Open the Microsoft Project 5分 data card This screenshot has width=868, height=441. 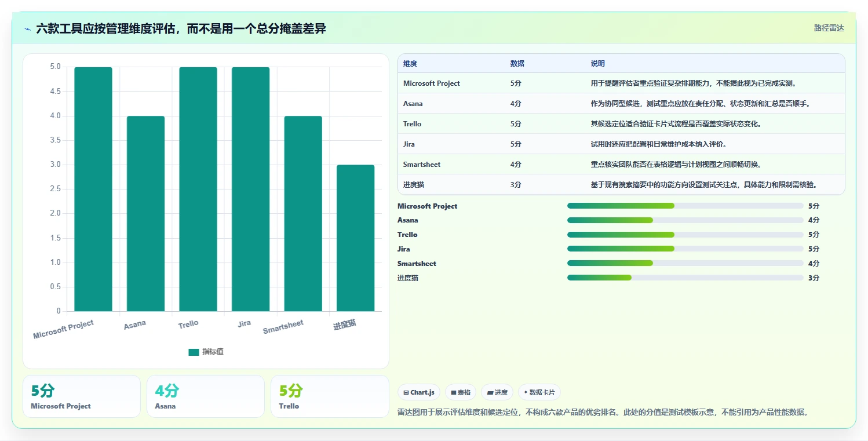82,396
